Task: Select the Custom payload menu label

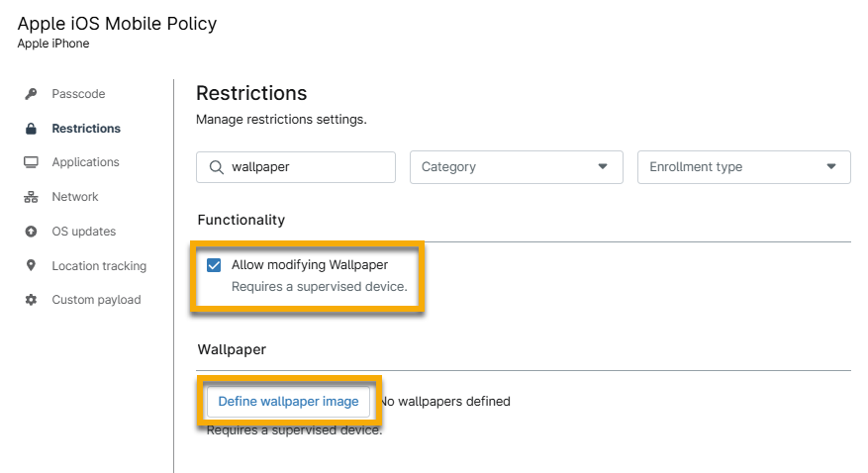Action: pos(96,300)
